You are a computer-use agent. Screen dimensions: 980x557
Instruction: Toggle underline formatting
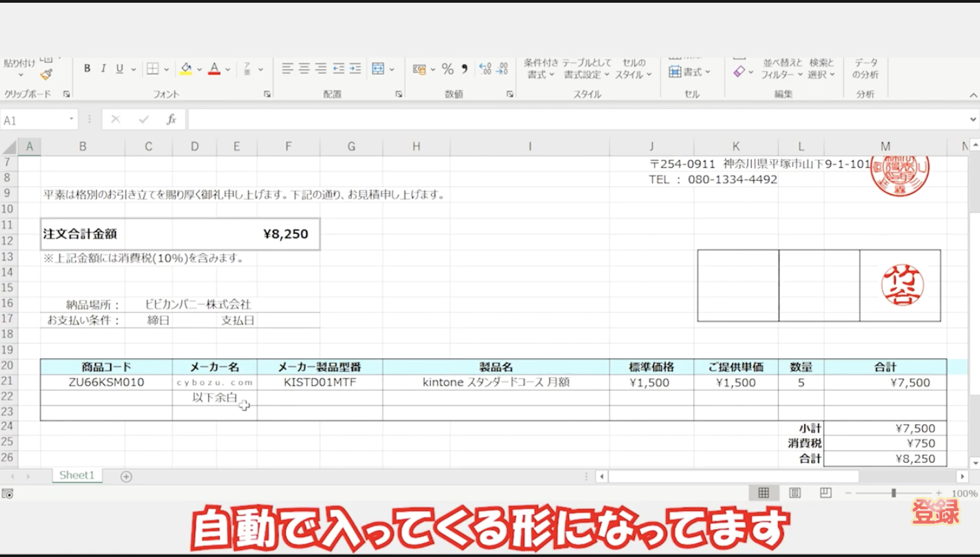(x=118, y=69)
